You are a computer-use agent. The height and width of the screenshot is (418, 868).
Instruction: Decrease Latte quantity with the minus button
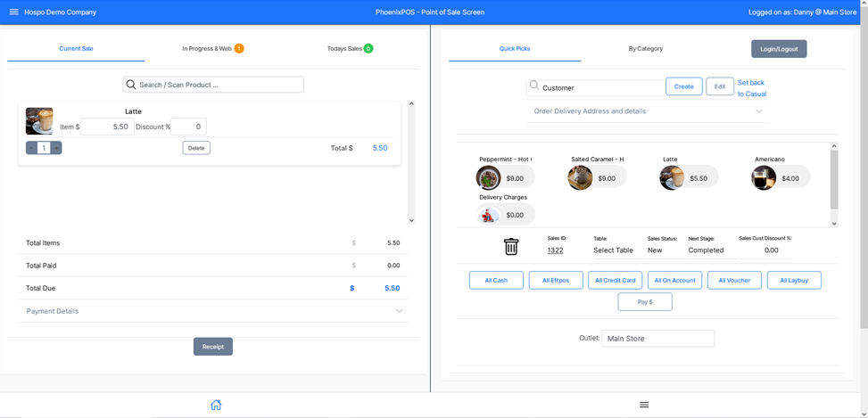coord(31,148)
